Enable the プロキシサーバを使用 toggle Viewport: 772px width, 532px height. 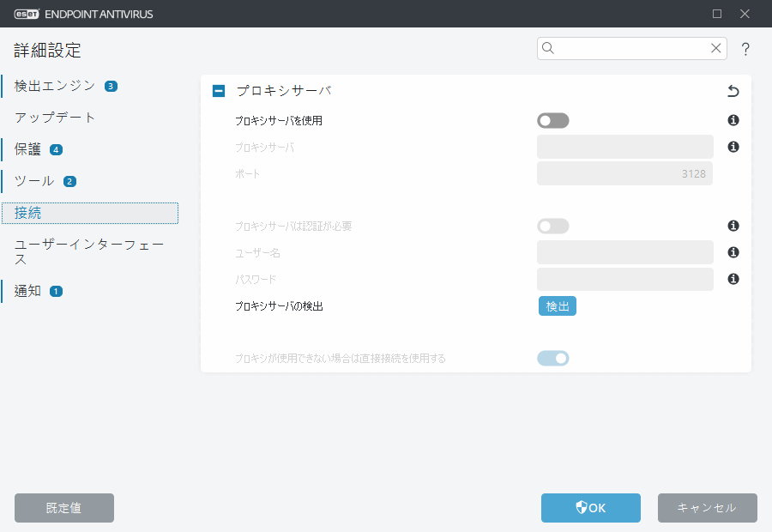553,120
